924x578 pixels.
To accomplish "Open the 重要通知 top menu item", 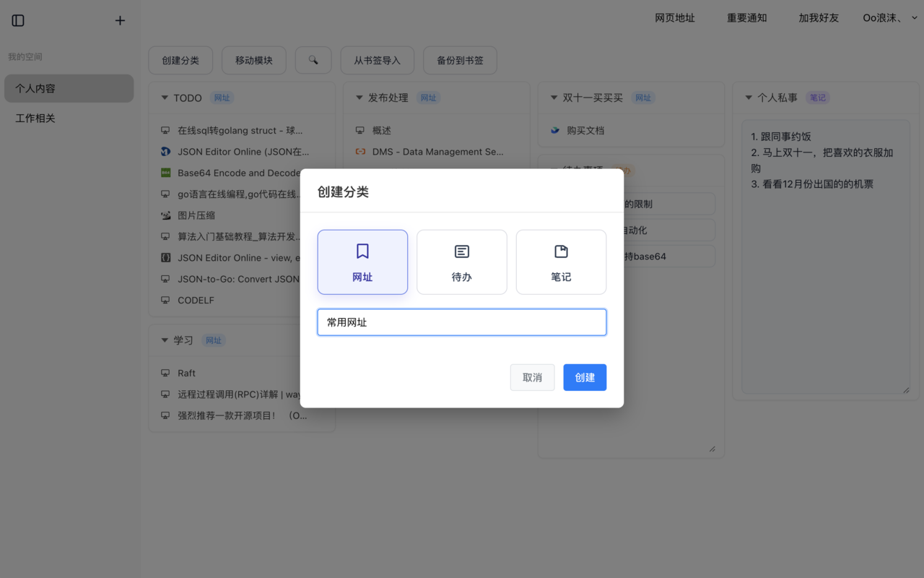I will tap(747, 18).
